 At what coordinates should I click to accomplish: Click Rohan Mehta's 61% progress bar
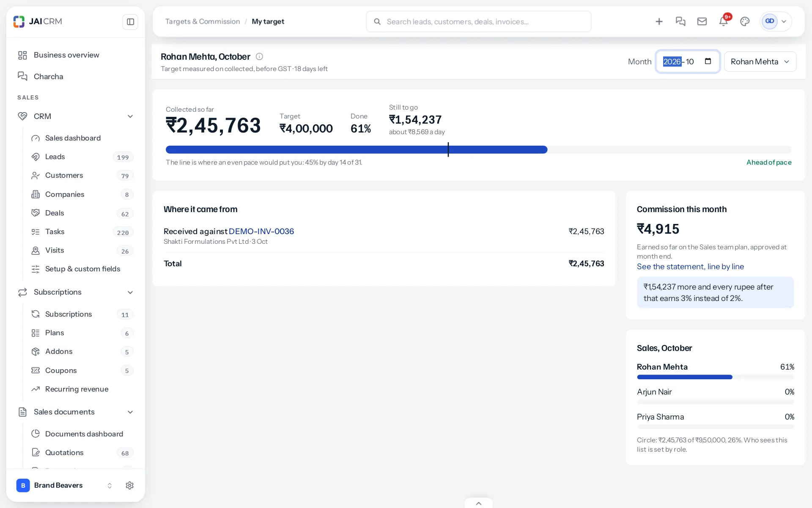[715, 377]
